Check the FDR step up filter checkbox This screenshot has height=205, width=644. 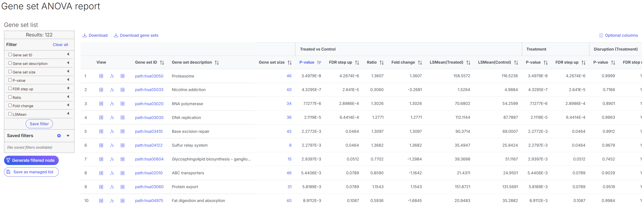pos(10,89)
